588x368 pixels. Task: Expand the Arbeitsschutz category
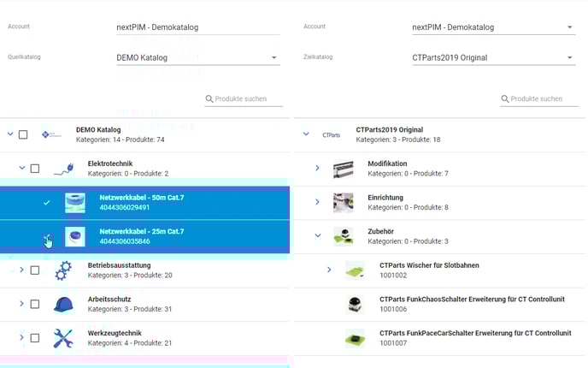point(21,304)
